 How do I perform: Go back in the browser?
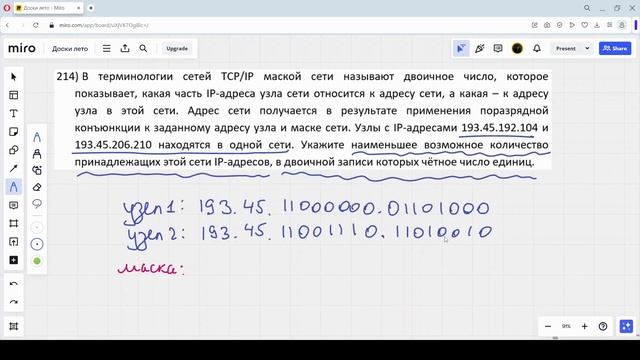(7, 25)
